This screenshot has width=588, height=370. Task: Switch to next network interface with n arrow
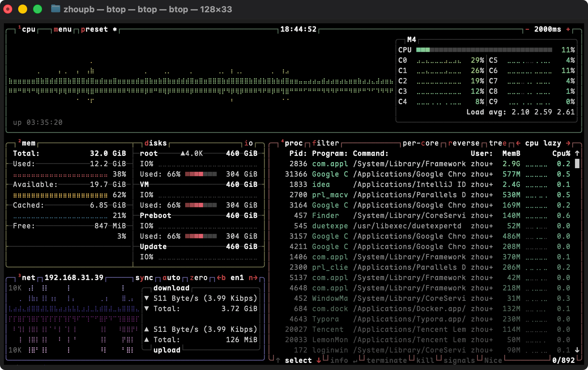coord(253,278)
